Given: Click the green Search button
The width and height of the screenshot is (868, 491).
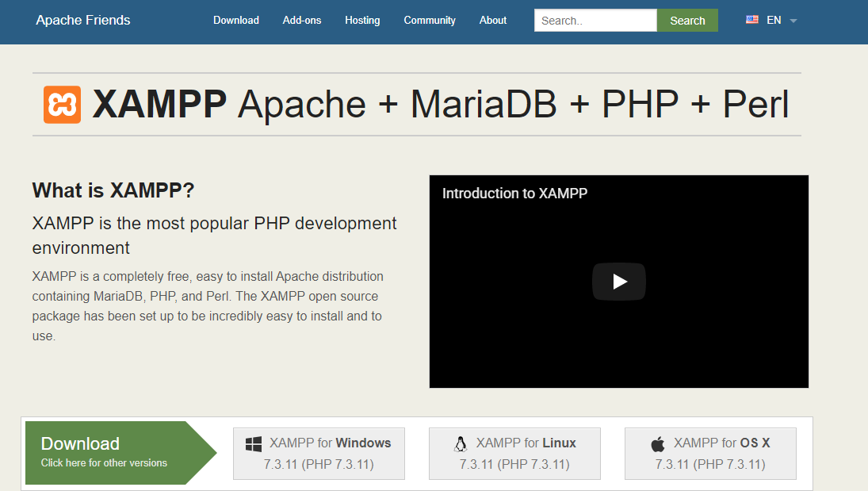Looking at the screenshot, I should click(x=686, y=20).
